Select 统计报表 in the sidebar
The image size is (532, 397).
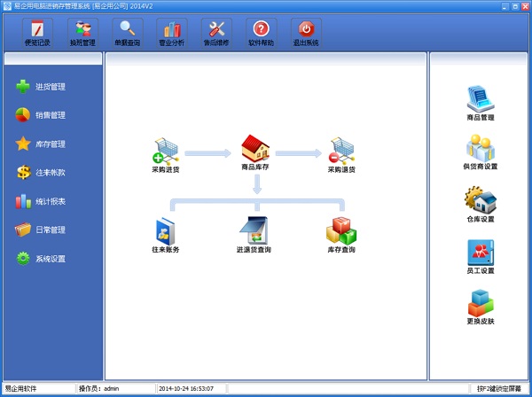point(50,201)
